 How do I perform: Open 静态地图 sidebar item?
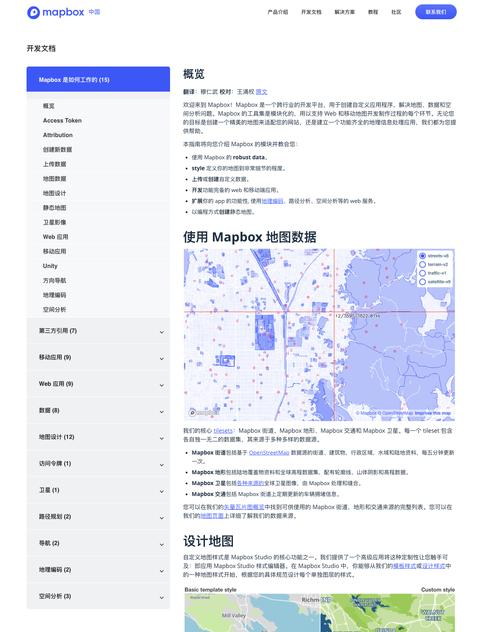point(54,208)
